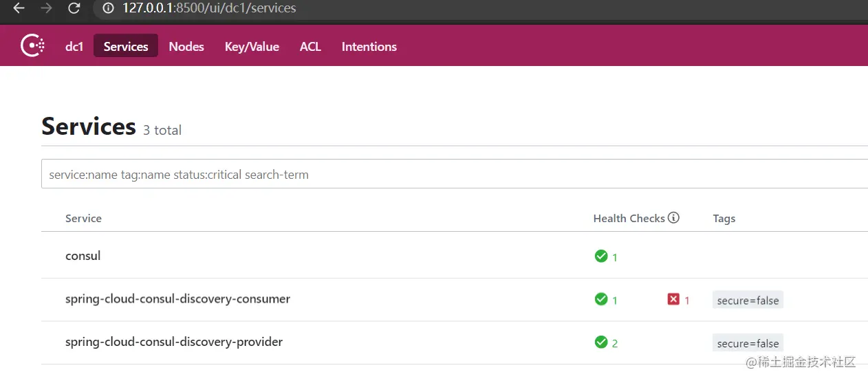Screen dimensions: 868x381
Task: Reload the page with the refresh icon
Action: 74,8
